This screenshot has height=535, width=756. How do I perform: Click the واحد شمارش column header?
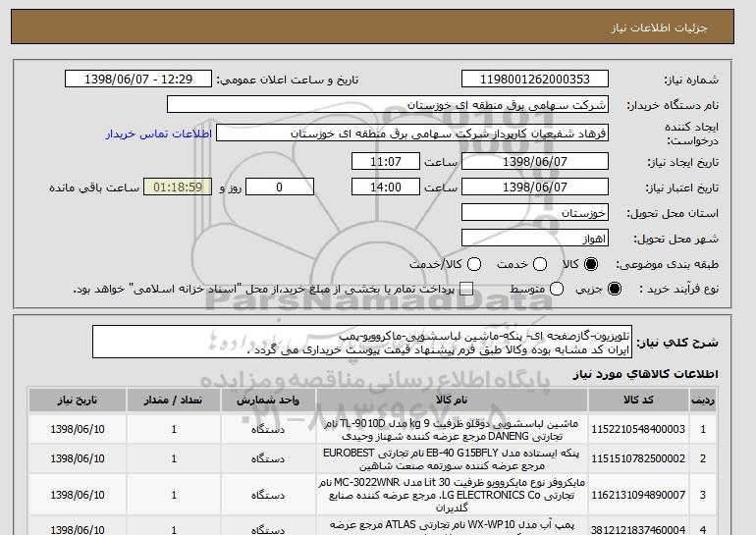(268, 401)
